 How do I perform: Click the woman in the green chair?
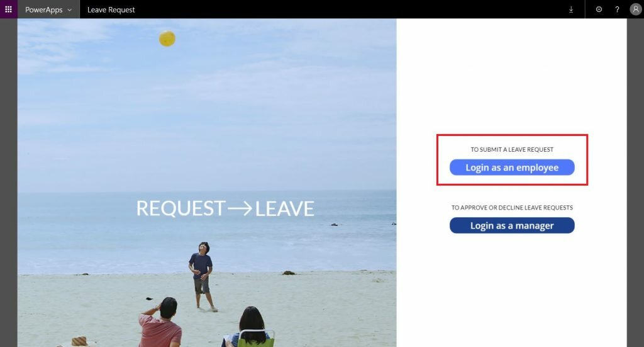click(250, 327)
